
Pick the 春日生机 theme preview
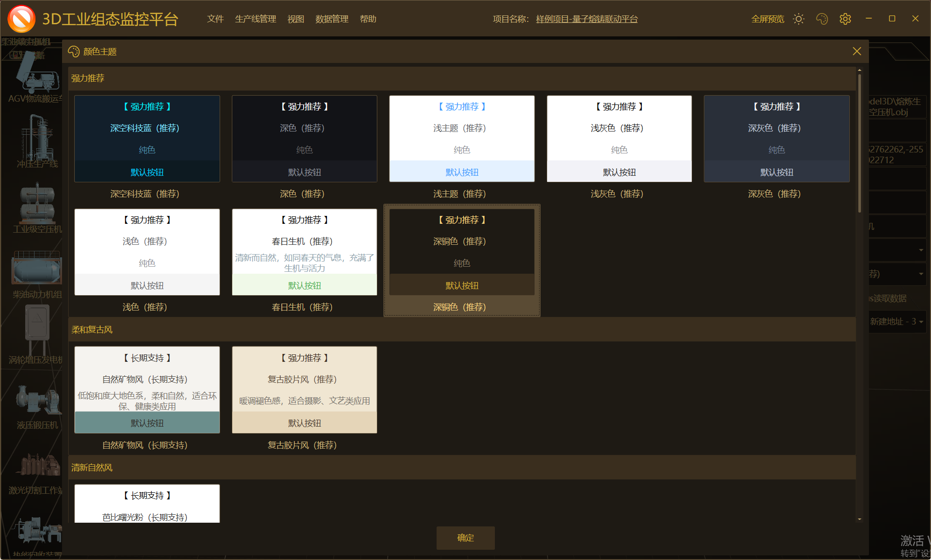tap(304, 252)
